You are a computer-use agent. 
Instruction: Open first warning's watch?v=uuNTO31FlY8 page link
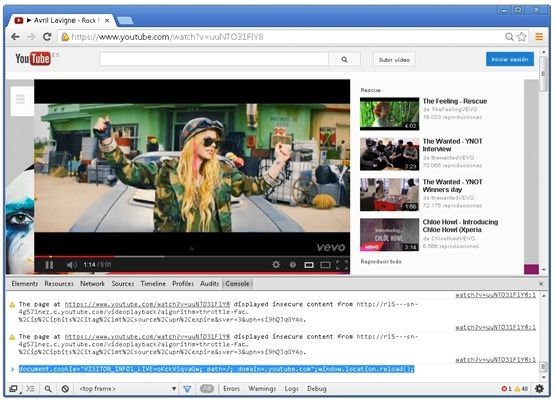click(147, 304)
